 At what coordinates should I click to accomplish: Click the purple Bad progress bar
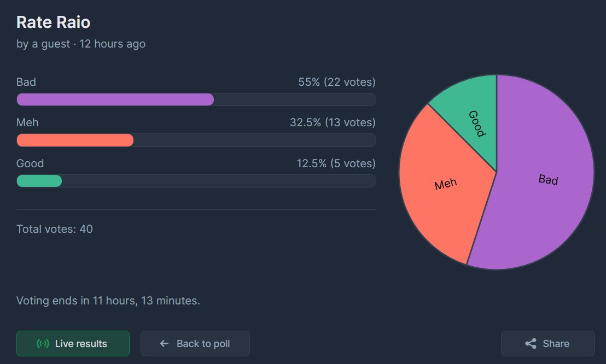[x=115, y=99]
